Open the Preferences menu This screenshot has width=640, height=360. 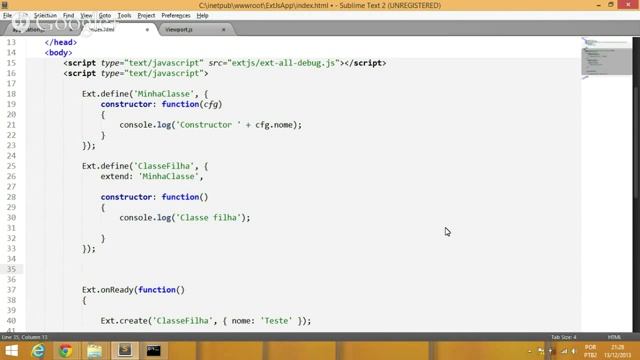(x=176, y=16)
